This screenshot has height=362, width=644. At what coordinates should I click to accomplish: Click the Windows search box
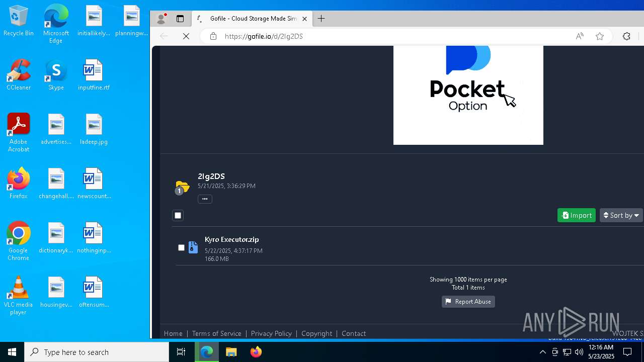click(x=97, y=352)
